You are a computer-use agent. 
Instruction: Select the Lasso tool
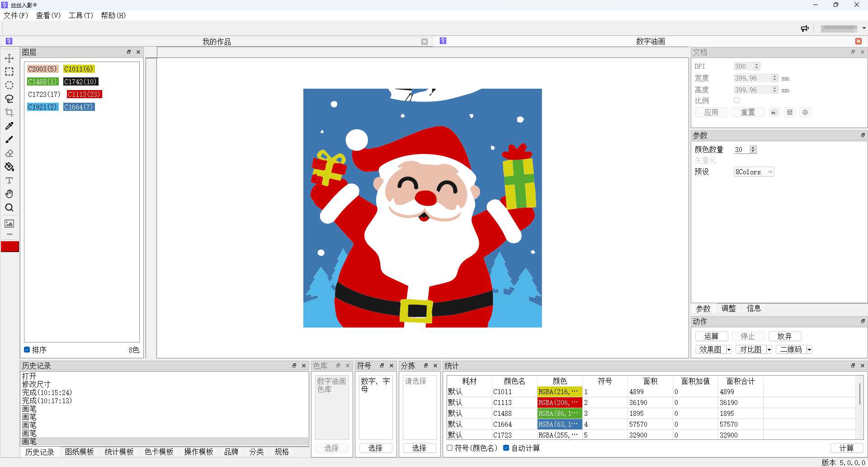(9, 99)
